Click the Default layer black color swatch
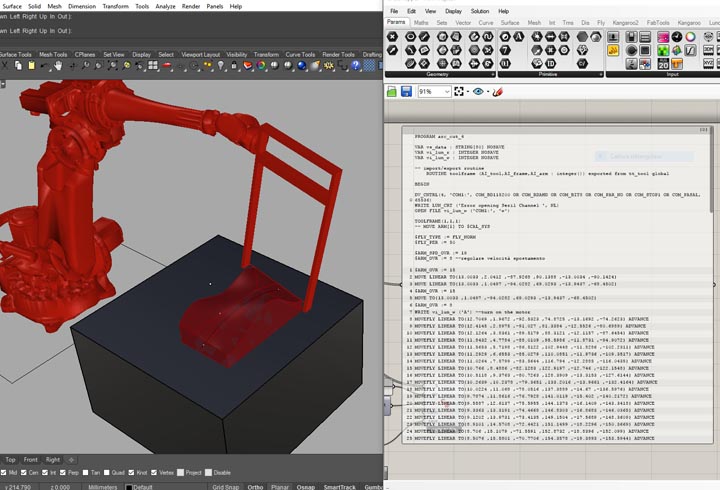The height and width of the screenshot is (490, 720). point(129,487)
